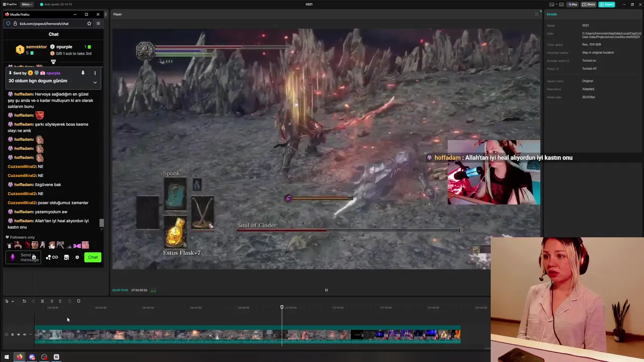Click the tracking protection shield icon
The height and width of the screenshot is (362, 644).
tap(8, 24)
